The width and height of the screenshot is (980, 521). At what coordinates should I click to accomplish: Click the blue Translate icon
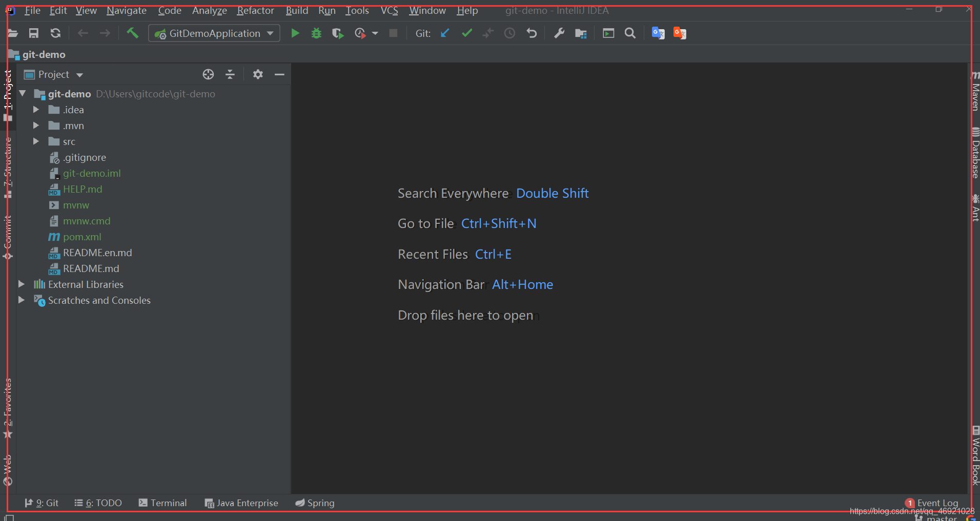pos(658,33)
